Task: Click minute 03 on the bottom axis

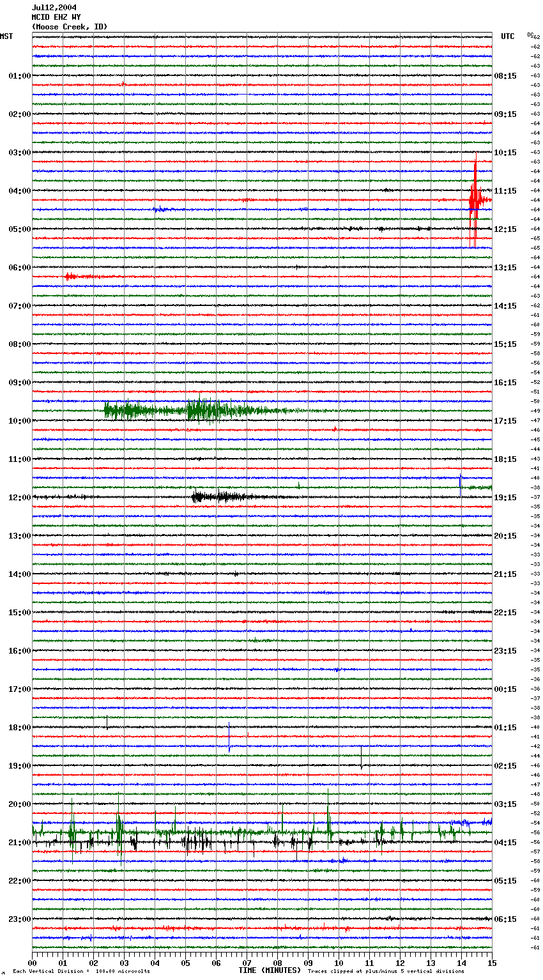Action: point(124,963)
